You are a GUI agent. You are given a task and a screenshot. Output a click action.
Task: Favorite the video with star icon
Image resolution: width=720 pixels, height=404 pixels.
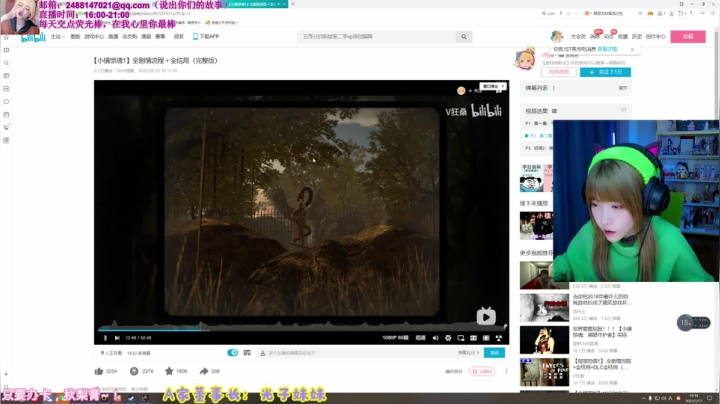coord(169,371)
